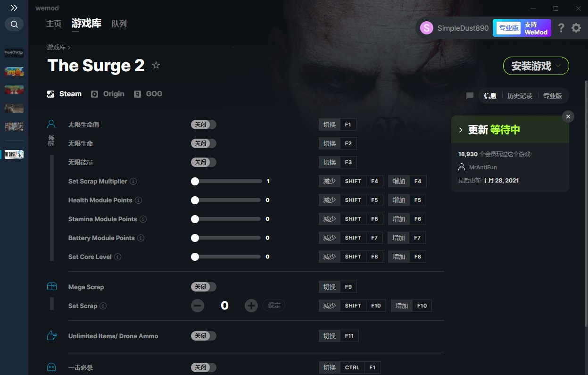Screen dimensions: 588x375
Task: Click the Origin logo icon
Action: (x=94, y=94)
